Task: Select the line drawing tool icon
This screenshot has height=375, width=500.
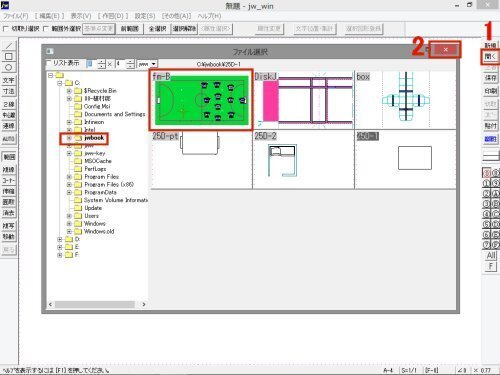Action: click(x=9, y=46)
